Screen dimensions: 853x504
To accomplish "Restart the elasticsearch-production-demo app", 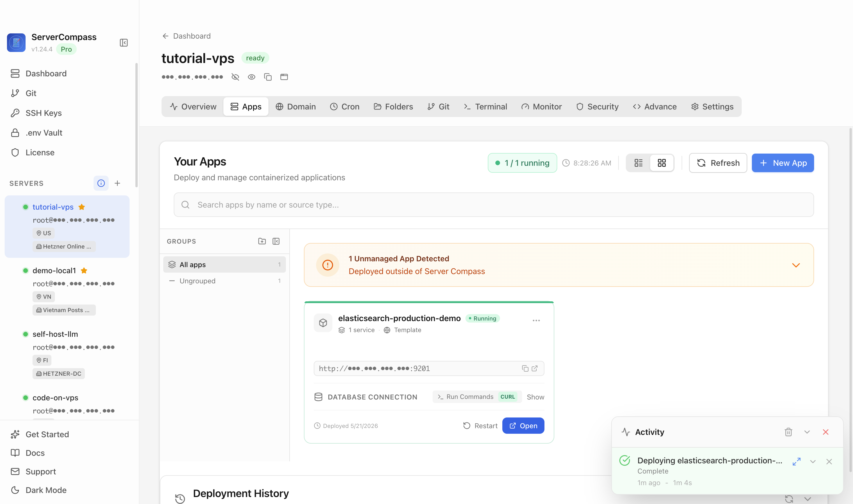I will tap(480, 426).
